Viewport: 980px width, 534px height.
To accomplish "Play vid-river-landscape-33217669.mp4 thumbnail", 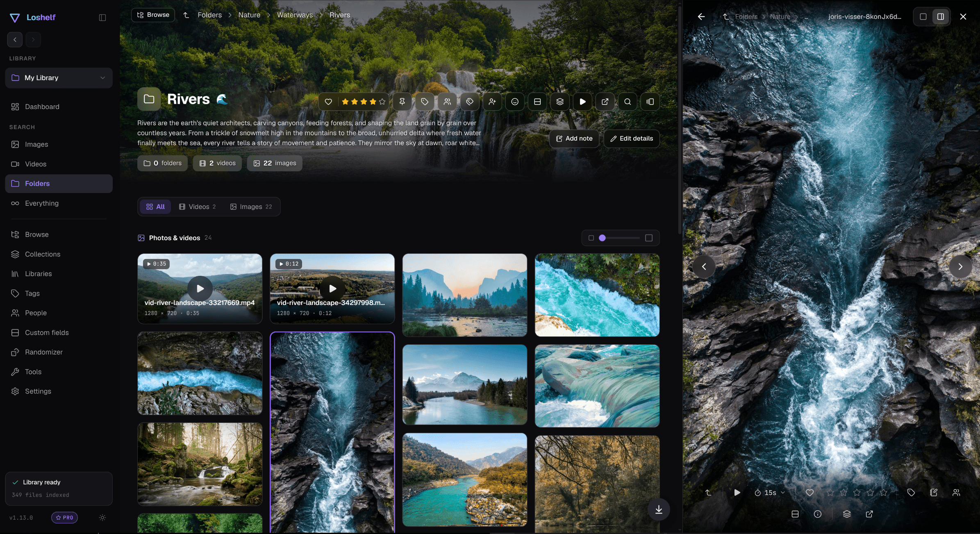I will tap(200, 289).
